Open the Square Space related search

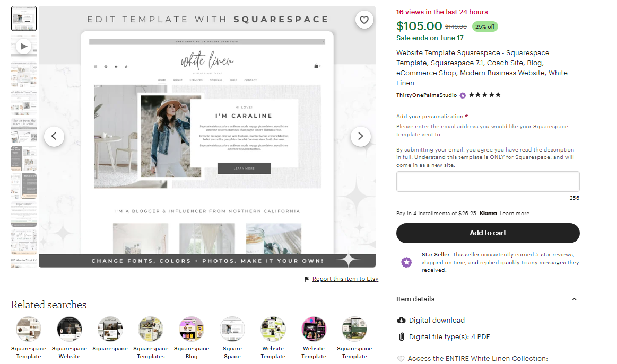tap(232, 338)
